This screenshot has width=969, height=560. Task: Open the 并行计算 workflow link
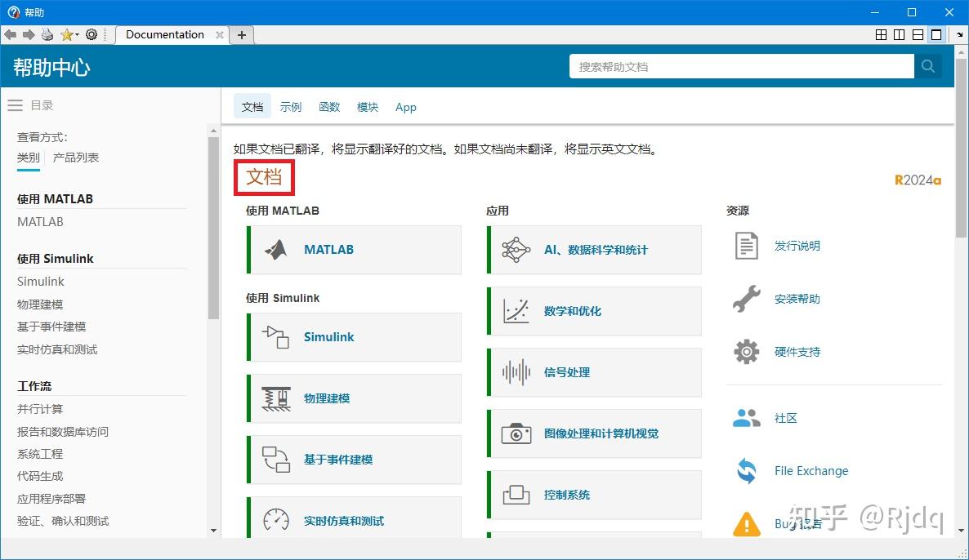click(x=38, y=408)
